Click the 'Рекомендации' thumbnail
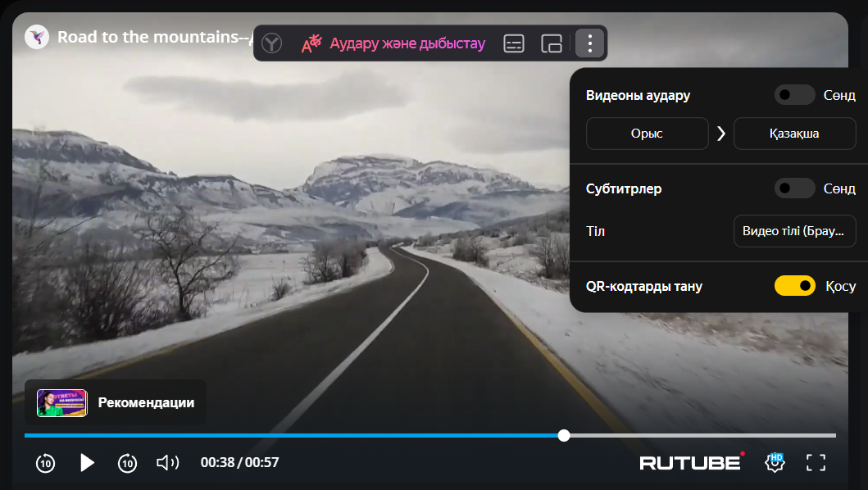Image resolution: width=868 pixels, height=490 pixels. [62, 402]
